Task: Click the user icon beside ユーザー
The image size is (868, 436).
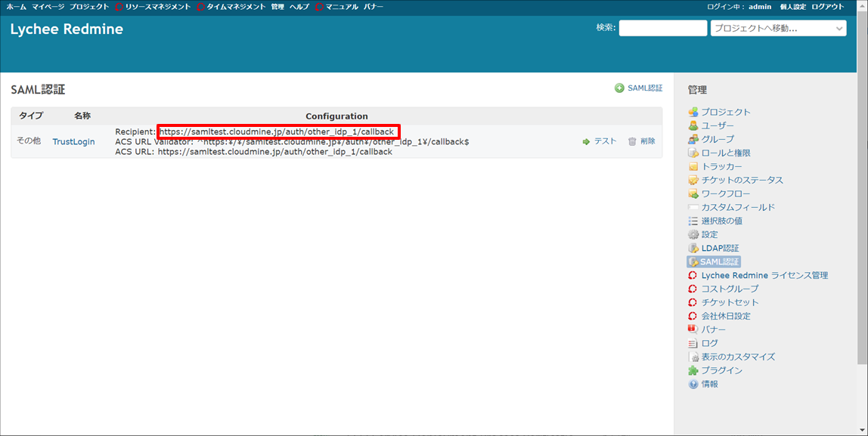Action: click(x=693, y=125)
